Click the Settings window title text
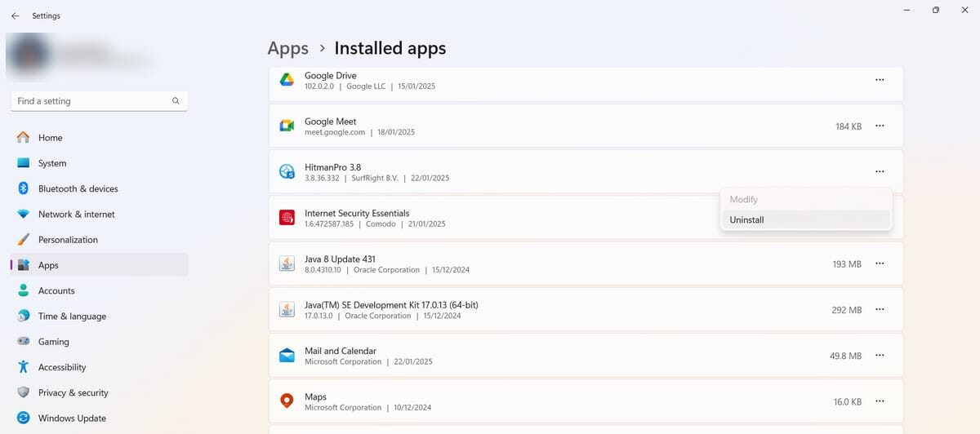980x434 pixels. coord(46,15)
